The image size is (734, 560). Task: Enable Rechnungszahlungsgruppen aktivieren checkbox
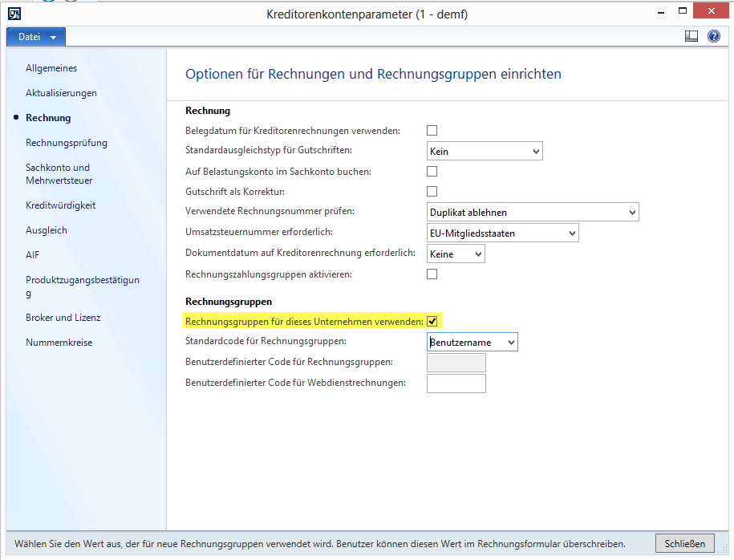(x=432, y=274)
